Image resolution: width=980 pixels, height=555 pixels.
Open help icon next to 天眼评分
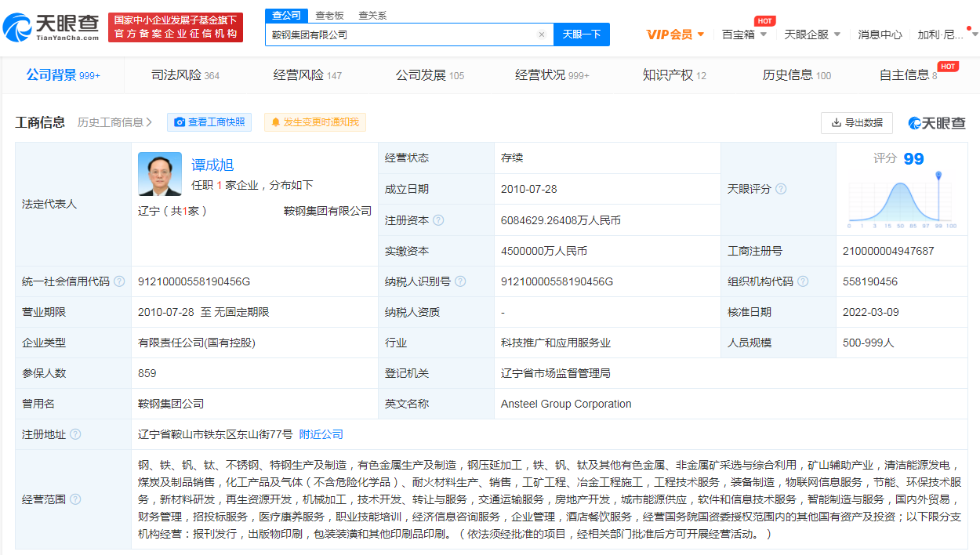(781, 189)
